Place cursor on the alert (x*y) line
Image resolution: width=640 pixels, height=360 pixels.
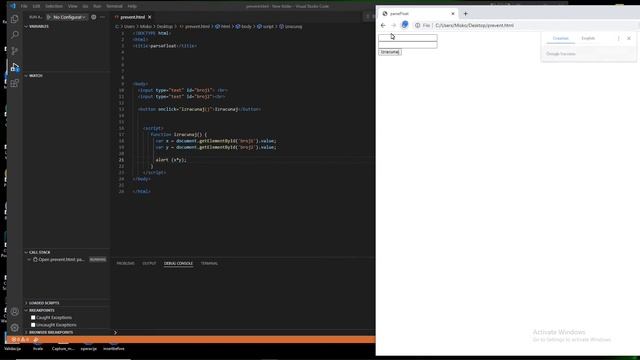point(171,160)
